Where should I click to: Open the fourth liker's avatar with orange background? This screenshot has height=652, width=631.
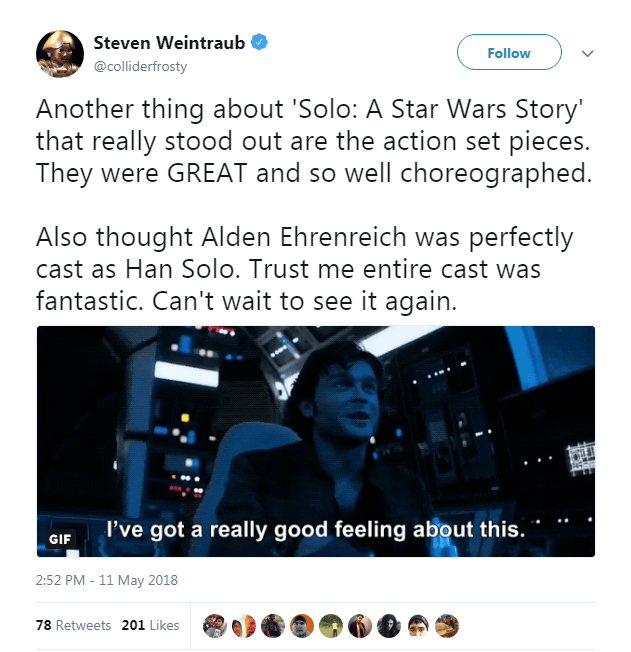tap(302, 626)
